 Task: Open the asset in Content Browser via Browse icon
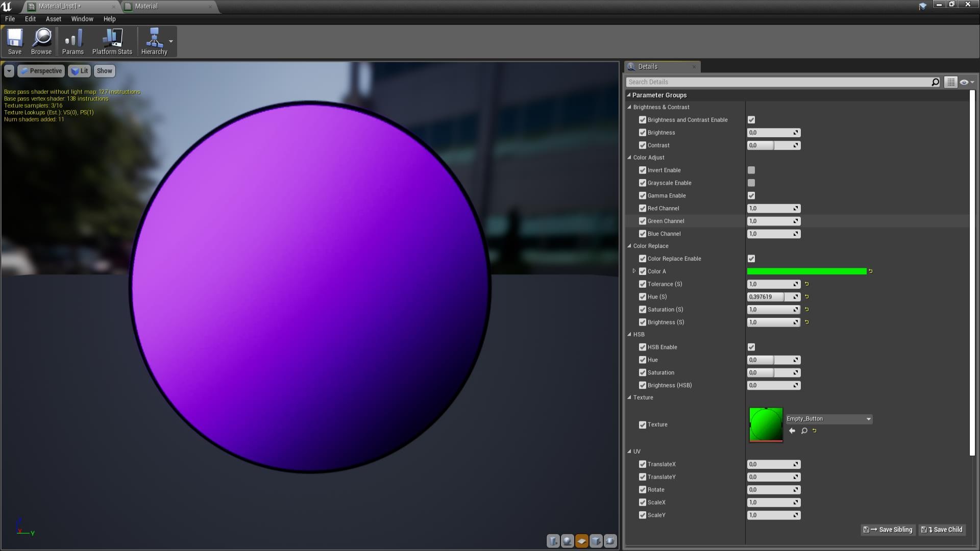tap(41, 41)
